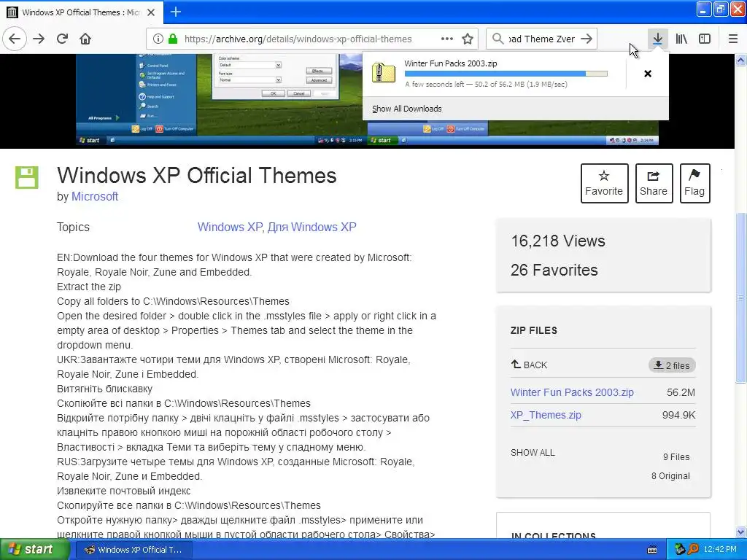Favorite this archive item
Viewport: 747px width, 560px height.
click(x=604, y=183)
